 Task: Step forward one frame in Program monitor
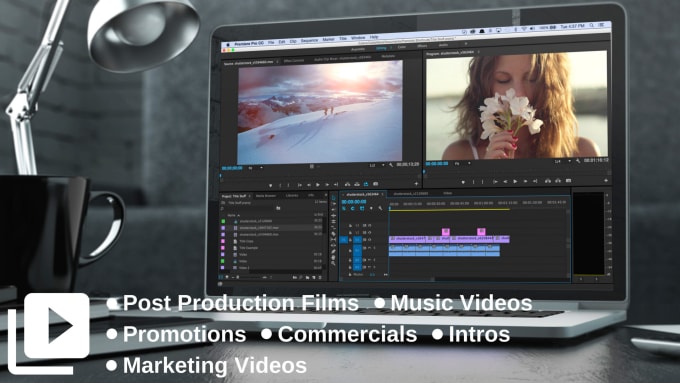pos(525,181)
